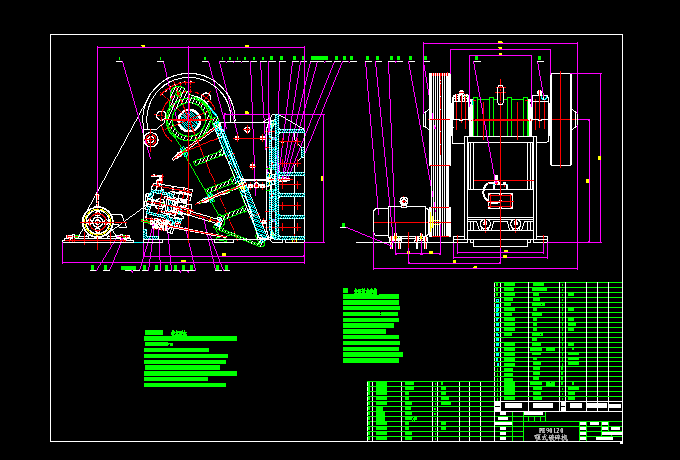Select the lower parts list table left of the title block

click(x=431, y=411)
